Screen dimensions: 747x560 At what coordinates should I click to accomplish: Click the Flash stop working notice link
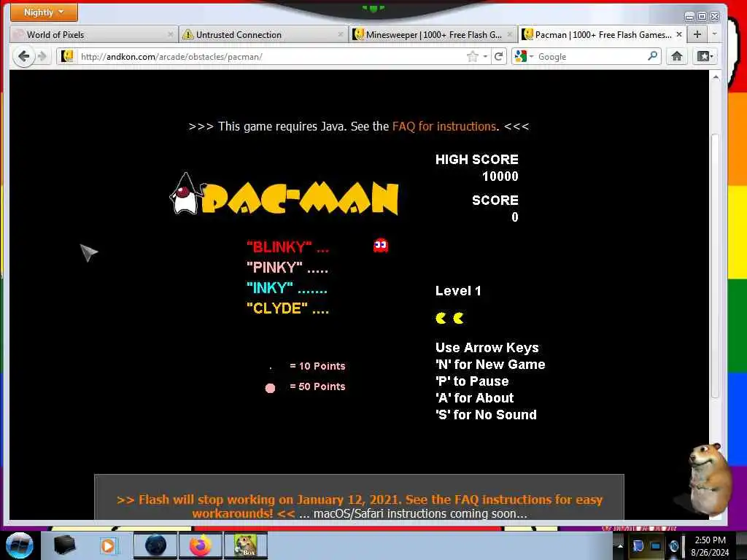[x=360, y=506]
